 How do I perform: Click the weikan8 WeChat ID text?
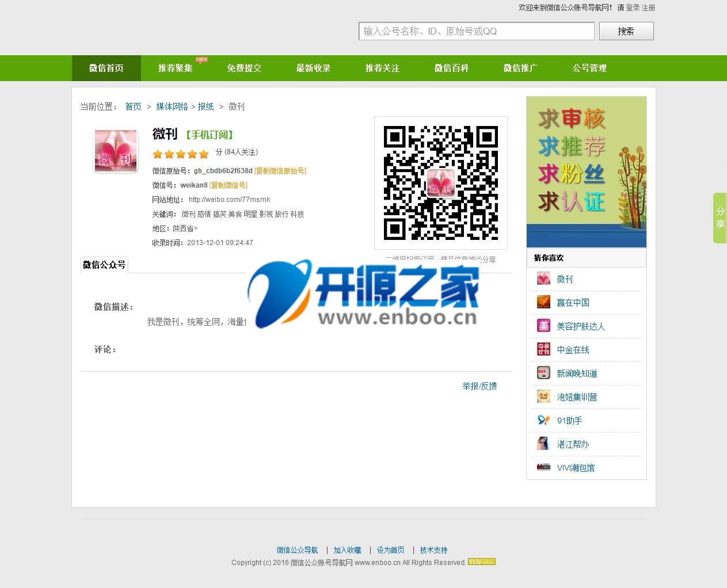point(194,185)
